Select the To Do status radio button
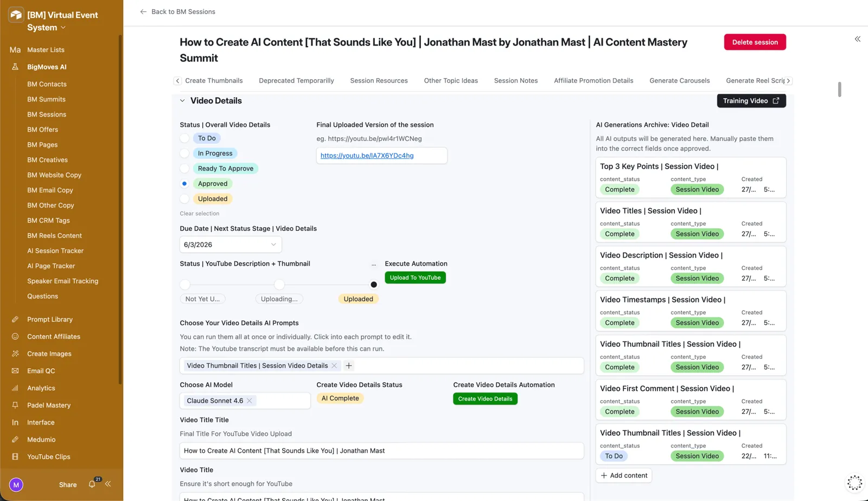The height and width of the screenshot is (501, 868). [184, 138]
